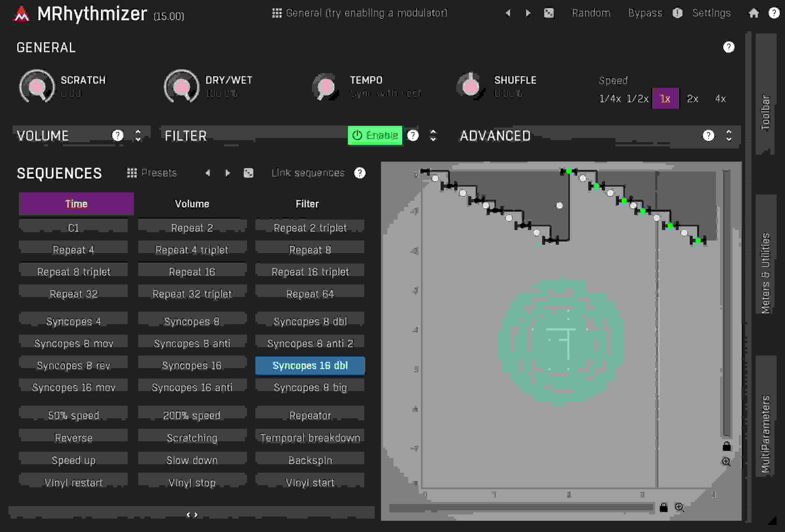
Task: Click the dice icon next to the General preset
Action: [549, 13]
